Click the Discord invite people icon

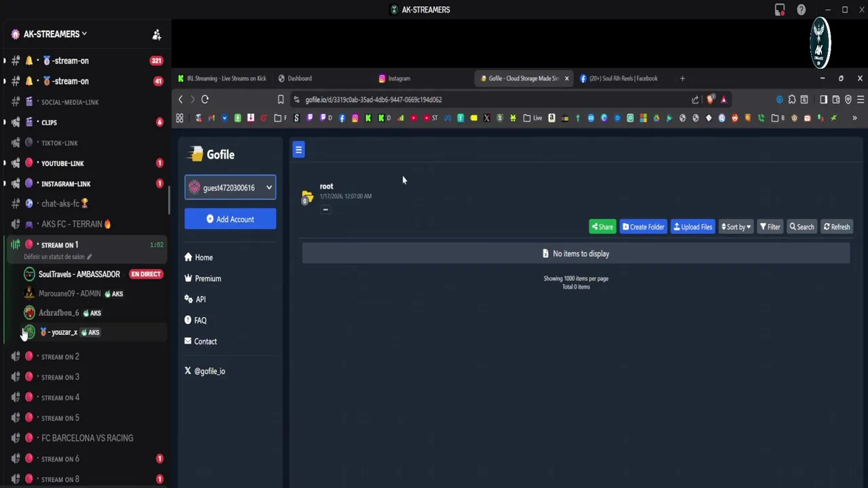[x=157, y=35]
